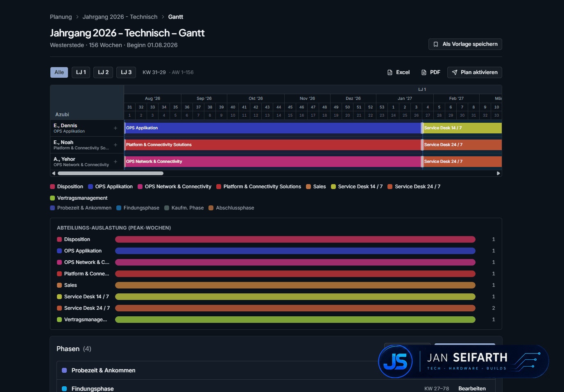This screenshot has height=392, width=564.
Task: Select Dennis's OPS Applikation Gantt bar
Action: click(273, 128)
